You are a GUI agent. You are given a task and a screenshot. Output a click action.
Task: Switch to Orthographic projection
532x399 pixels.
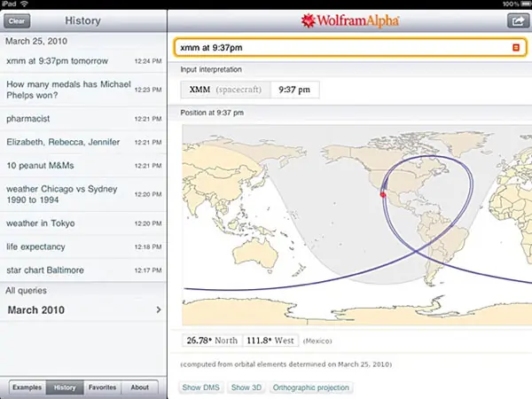(x=311, y=387)
